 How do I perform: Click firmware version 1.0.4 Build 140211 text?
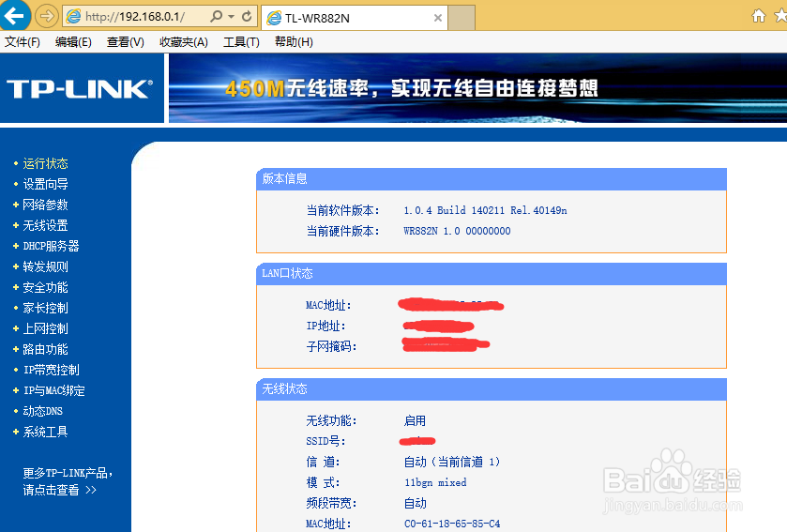(485, 210)
